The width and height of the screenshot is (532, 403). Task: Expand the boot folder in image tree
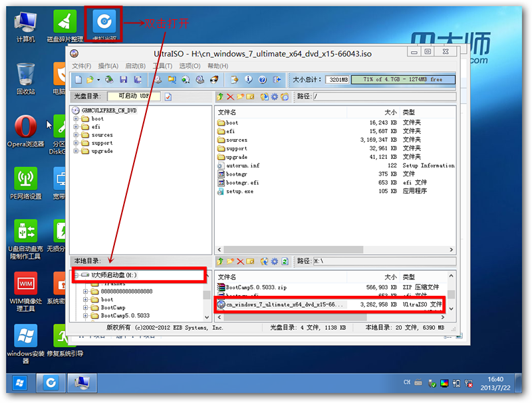(x=76, y=119)
